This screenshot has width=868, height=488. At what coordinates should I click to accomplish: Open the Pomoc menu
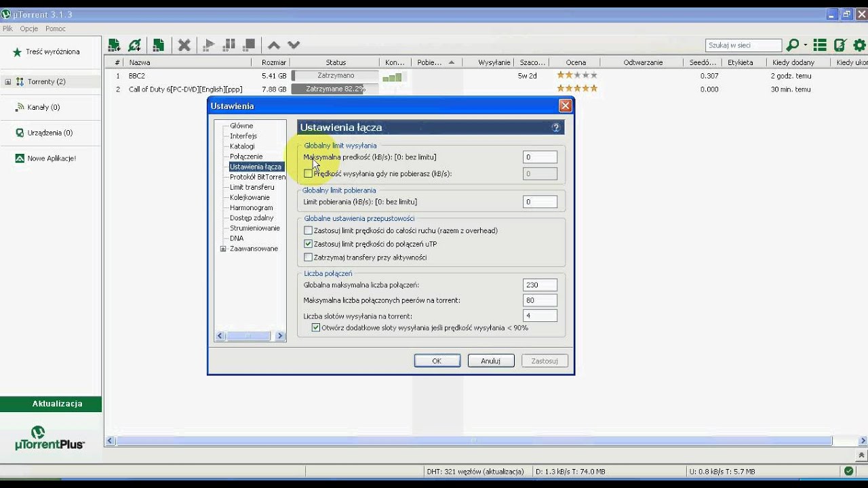56,29
